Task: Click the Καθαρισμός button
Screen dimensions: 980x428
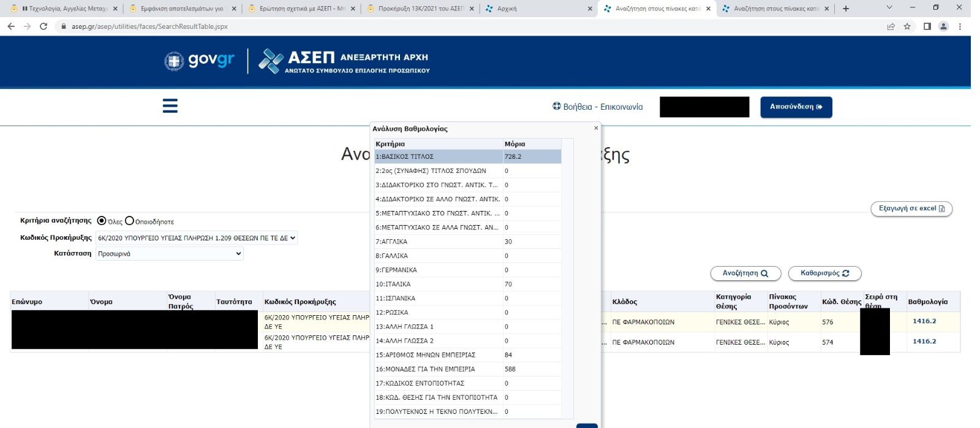Action: pyautogui.click(x=824, y=273)
